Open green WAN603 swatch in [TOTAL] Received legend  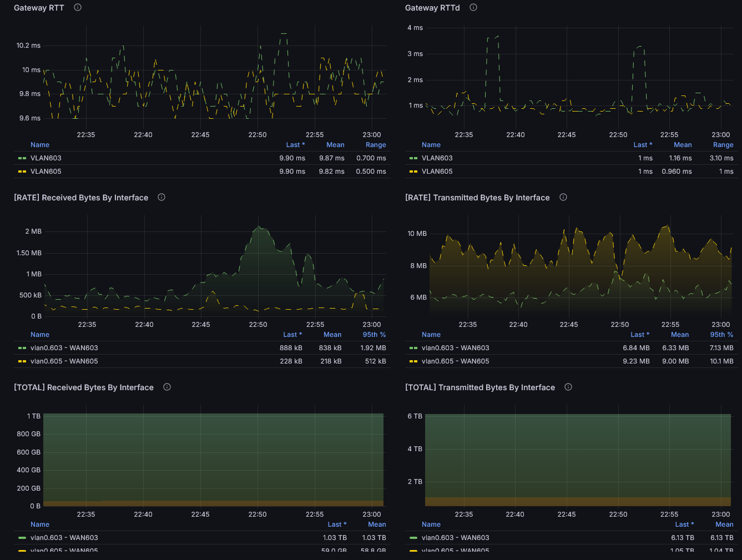22,538
